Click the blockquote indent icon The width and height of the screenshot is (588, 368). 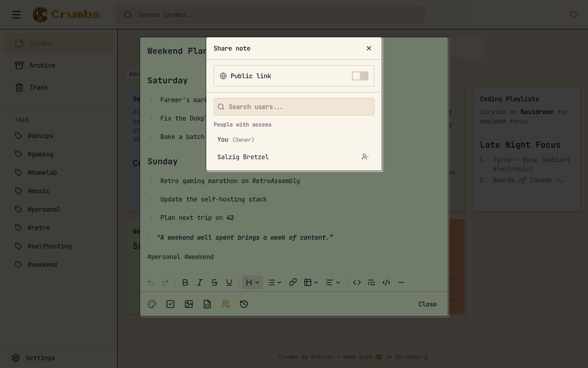pos(372,282)
